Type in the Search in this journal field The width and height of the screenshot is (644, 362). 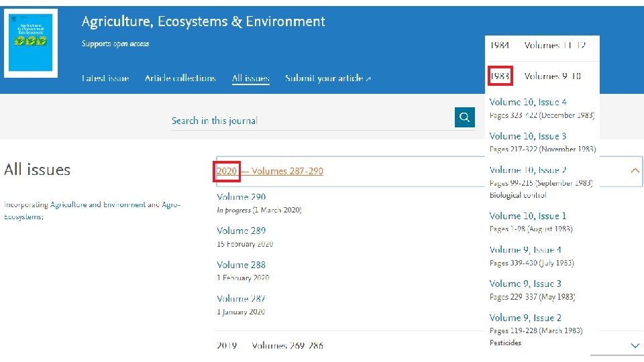[309, 121]
